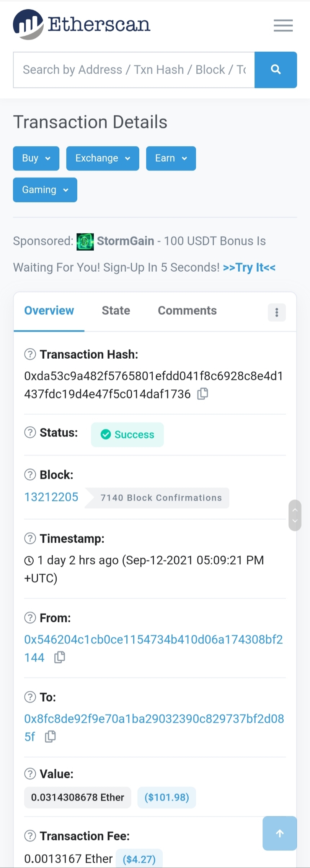Open block 13212205 link
Viewport: 310px width, 868px height.
click(51, 497)
